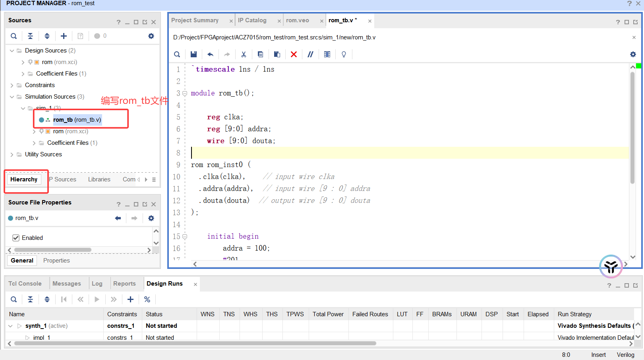Show more Sources tabs arrow
This screenshot has width=644, height=360.
[146, 180]
